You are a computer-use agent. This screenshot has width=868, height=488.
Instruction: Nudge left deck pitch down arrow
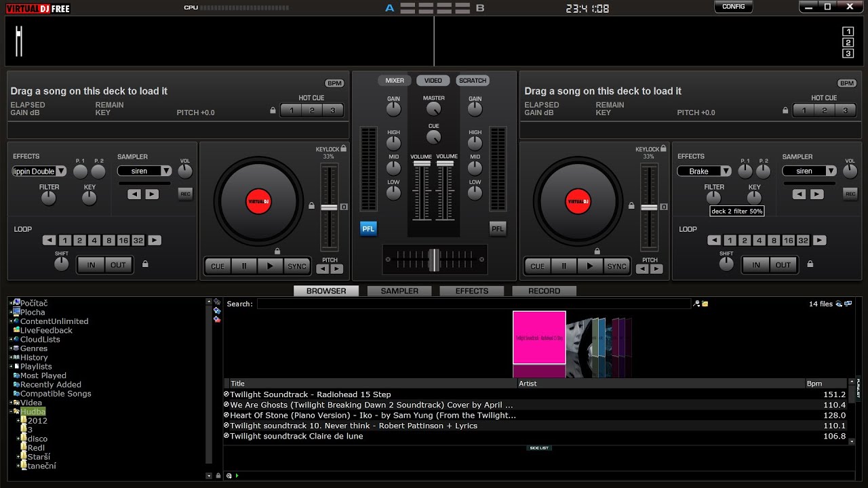point(323,269)
